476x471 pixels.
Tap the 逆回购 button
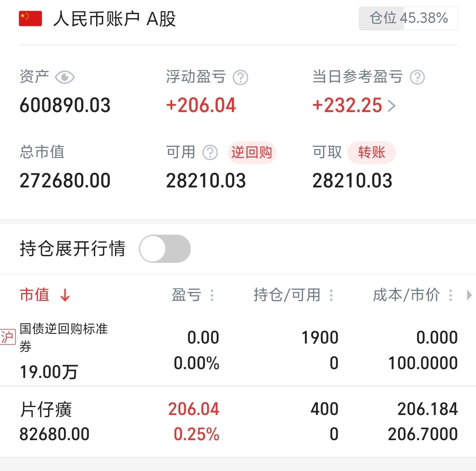click(x=252, y=153)
